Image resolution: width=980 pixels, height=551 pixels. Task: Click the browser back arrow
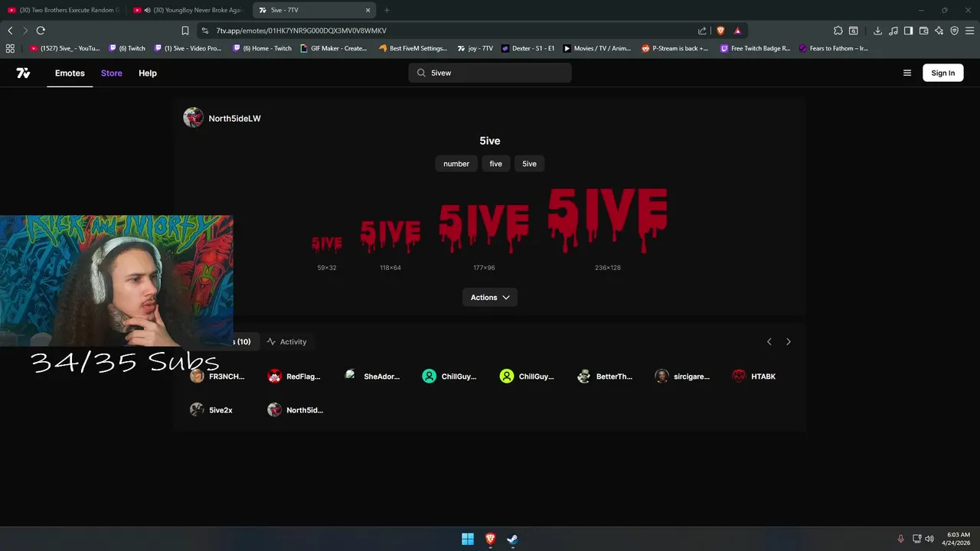[x=10, y=31]
